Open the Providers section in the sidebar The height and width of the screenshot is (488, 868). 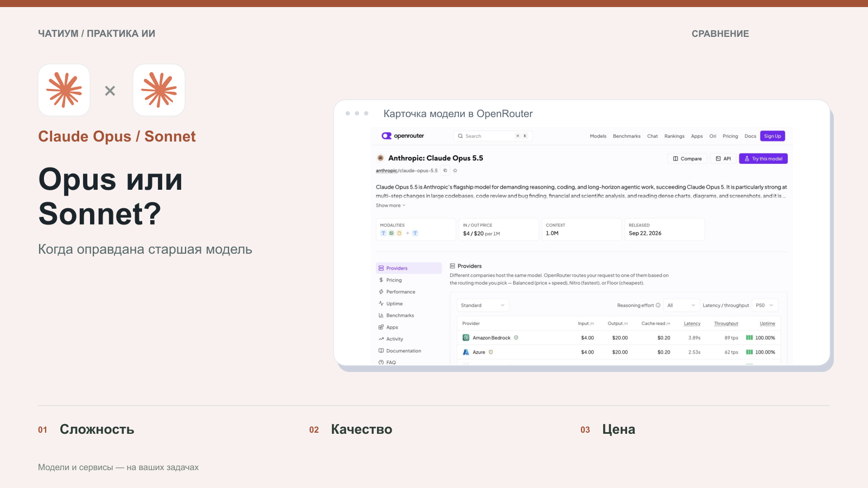click(409, 268)
